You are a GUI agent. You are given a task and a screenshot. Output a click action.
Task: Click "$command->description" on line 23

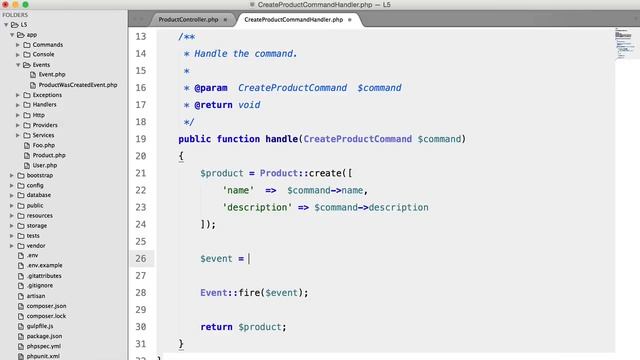371,207
